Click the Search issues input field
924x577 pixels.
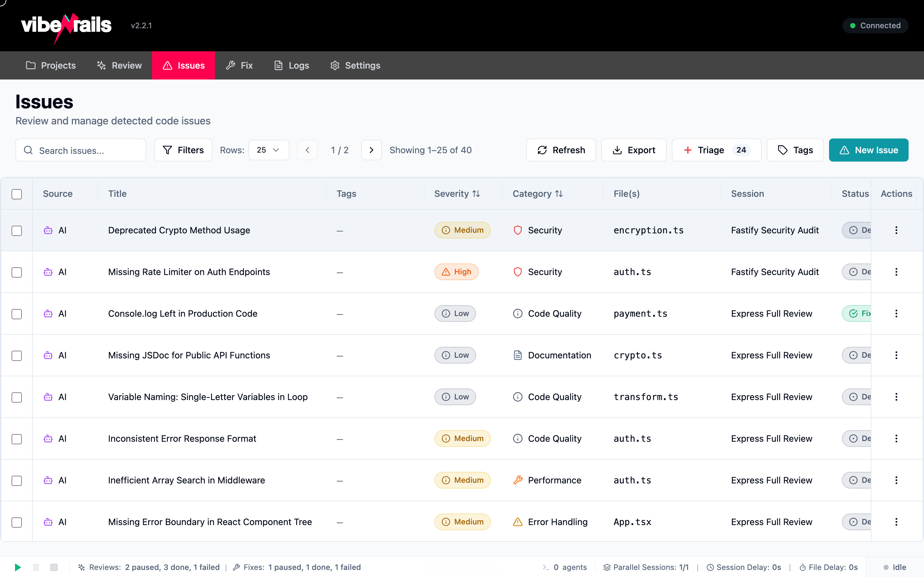coord(80,150)
